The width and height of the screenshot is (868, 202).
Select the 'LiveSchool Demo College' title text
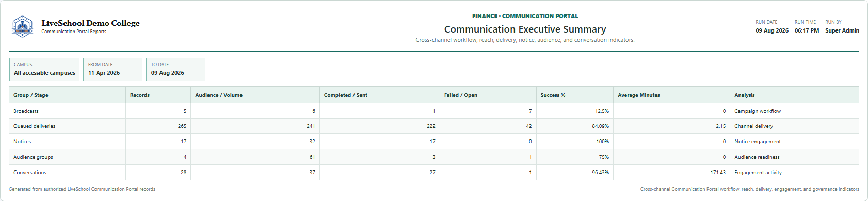pos(90,23)
